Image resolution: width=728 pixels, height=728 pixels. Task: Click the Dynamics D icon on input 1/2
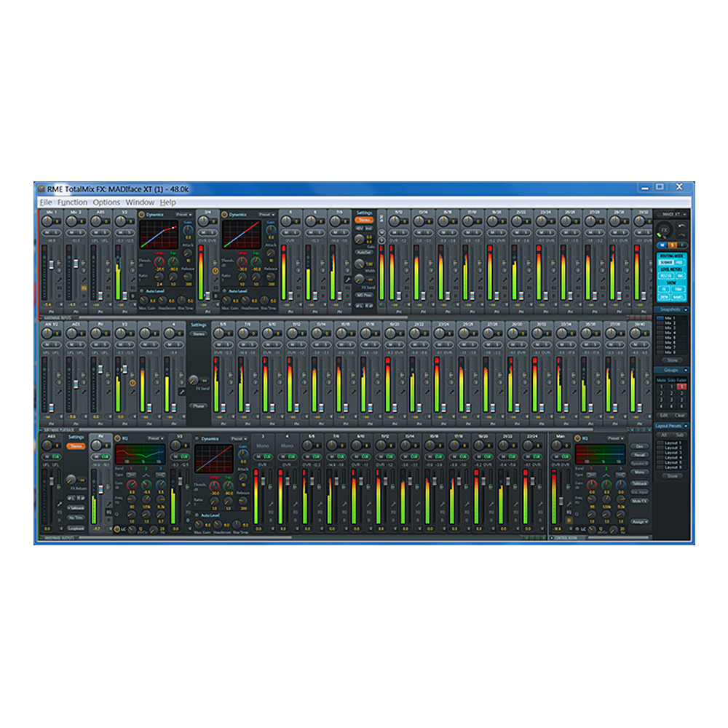[132, 296]
